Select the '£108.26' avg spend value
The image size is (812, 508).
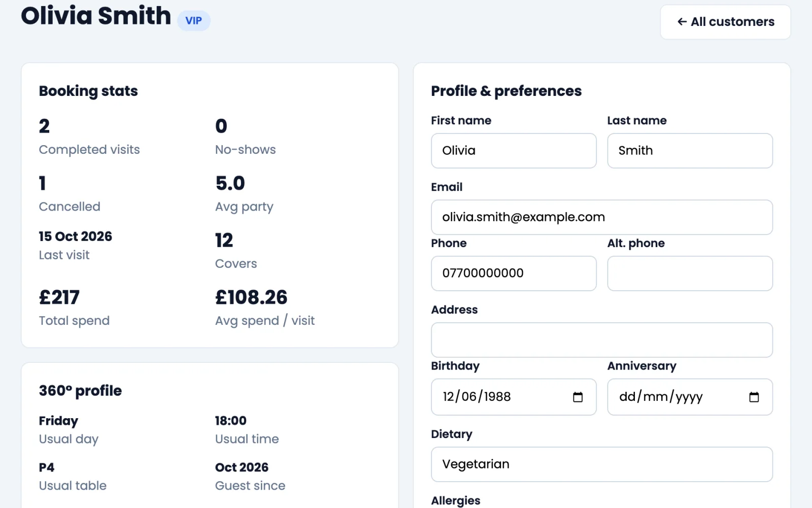[x=251, y=297]
